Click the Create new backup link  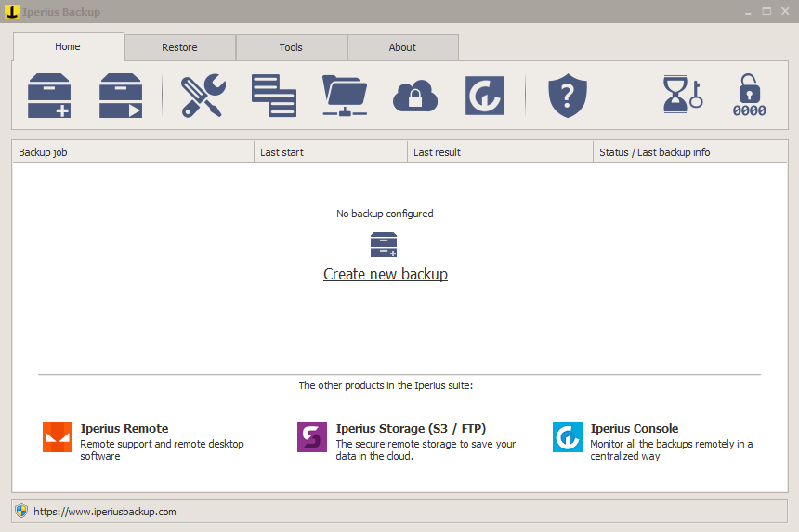386,274
